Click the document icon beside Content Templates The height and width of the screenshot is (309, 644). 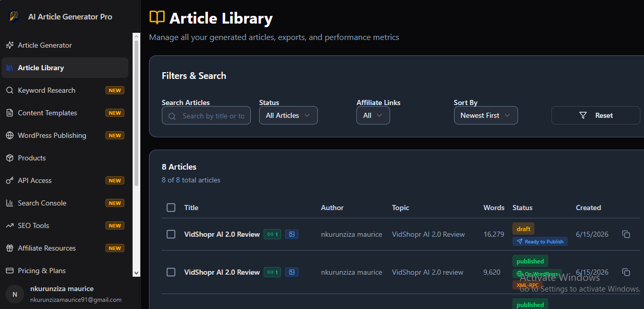[x=9, y=113]
